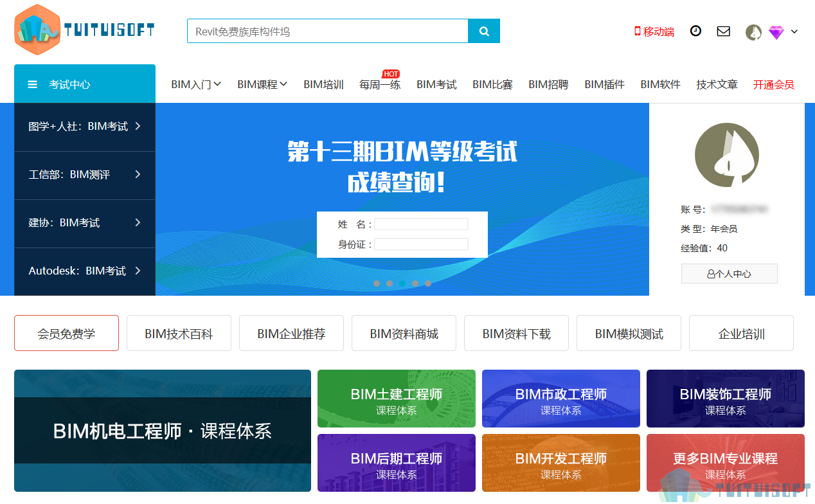Screen dimensions: 815x504
Task: Open the BIM插件 menu item
Action: 604,84
